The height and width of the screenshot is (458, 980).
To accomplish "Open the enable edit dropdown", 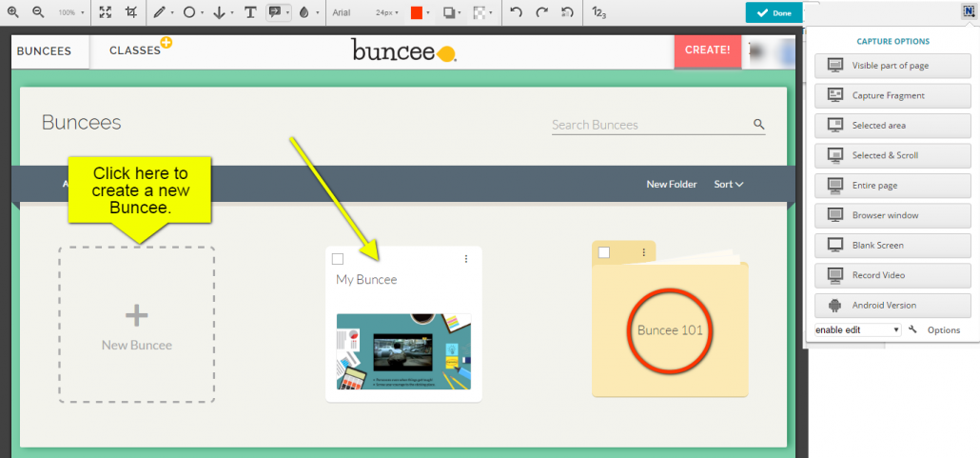I will click(x=857, y=329).
